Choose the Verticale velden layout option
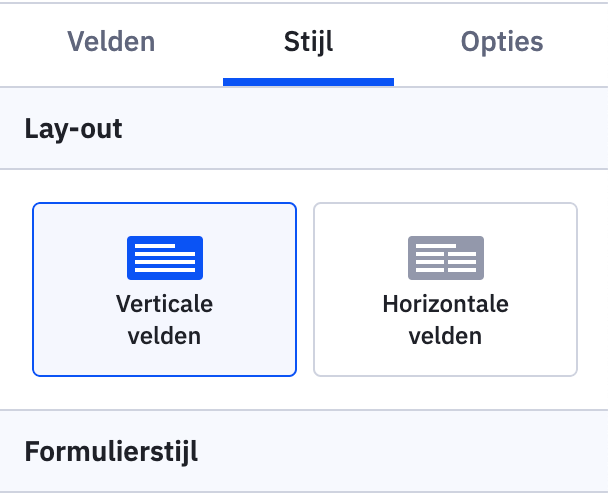608x494 pixels. (164, 289)
